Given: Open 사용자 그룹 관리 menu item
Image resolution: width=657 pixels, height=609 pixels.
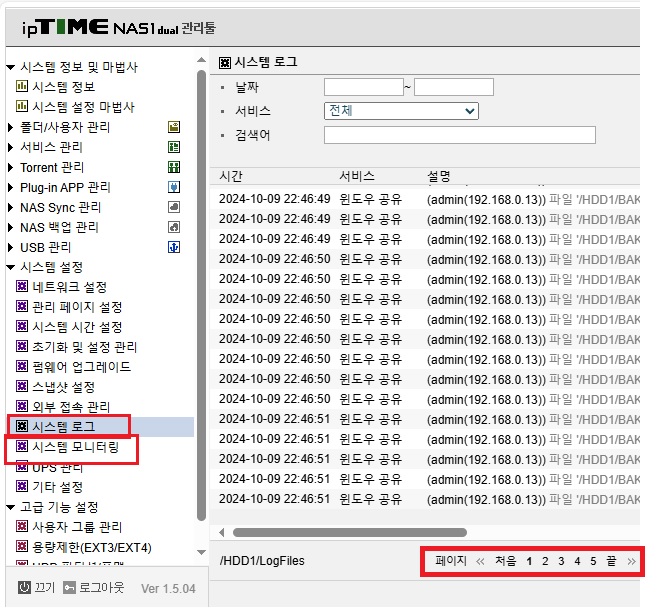Looking at the screenshot, I should (77, 527).
